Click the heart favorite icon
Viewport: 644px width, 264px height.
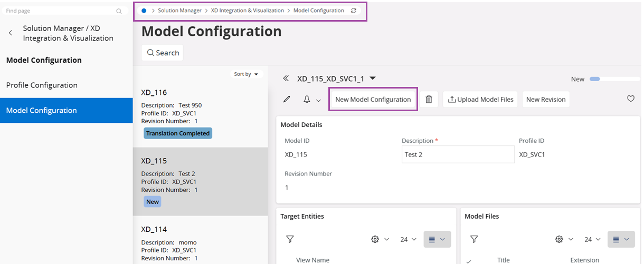[630, 99]
